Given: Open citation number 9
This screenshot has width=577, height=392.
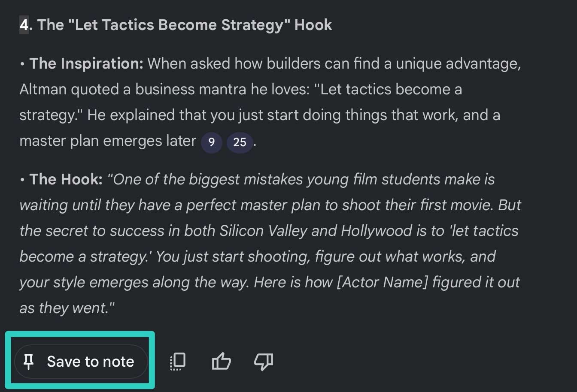Looking at the screenshot, I should pyautogui.click(x=211, y=142).
